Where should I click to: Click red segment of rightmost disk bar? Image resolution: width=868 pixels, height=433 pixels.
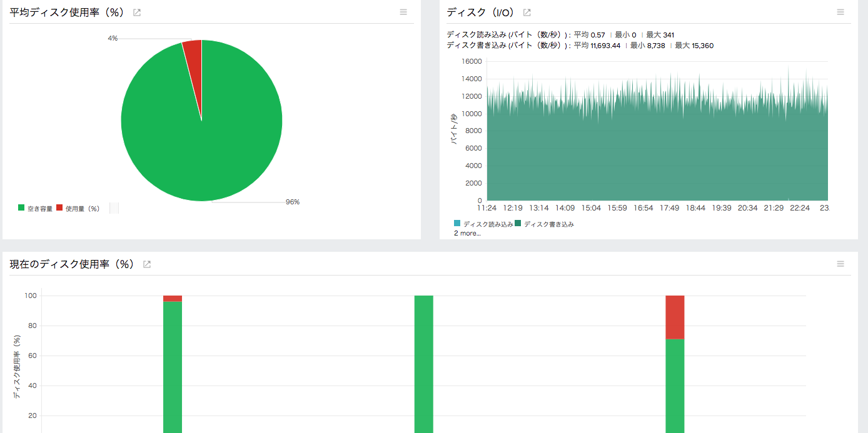(x=675, y=317)
